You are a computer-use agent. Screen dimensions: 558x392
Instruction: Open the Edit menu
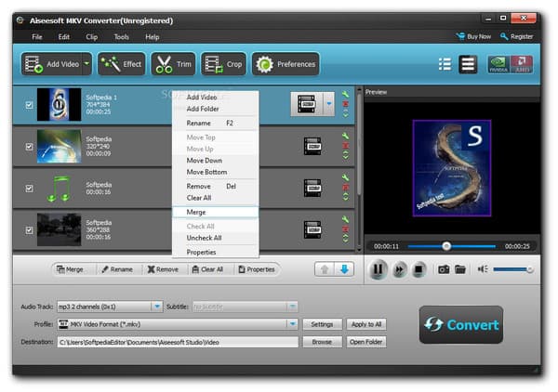coord(64,36)
